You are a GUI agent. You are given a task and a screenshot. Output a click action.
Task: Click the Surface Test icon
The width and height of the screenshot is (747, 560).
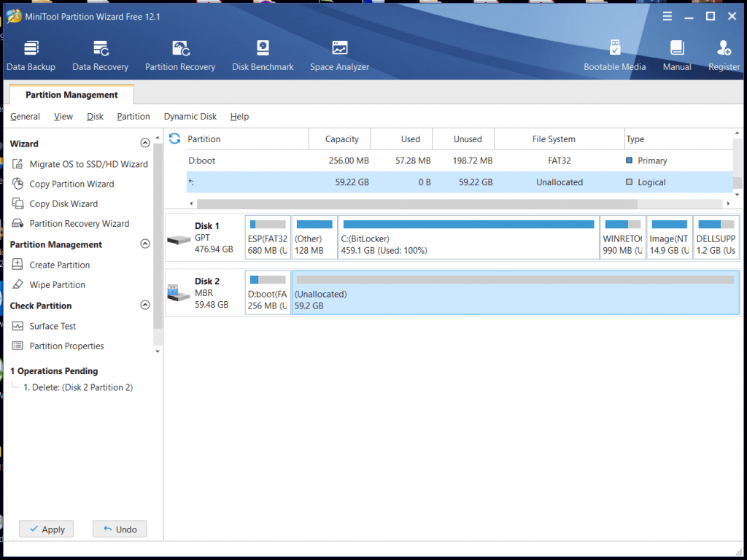coord(18,326)
